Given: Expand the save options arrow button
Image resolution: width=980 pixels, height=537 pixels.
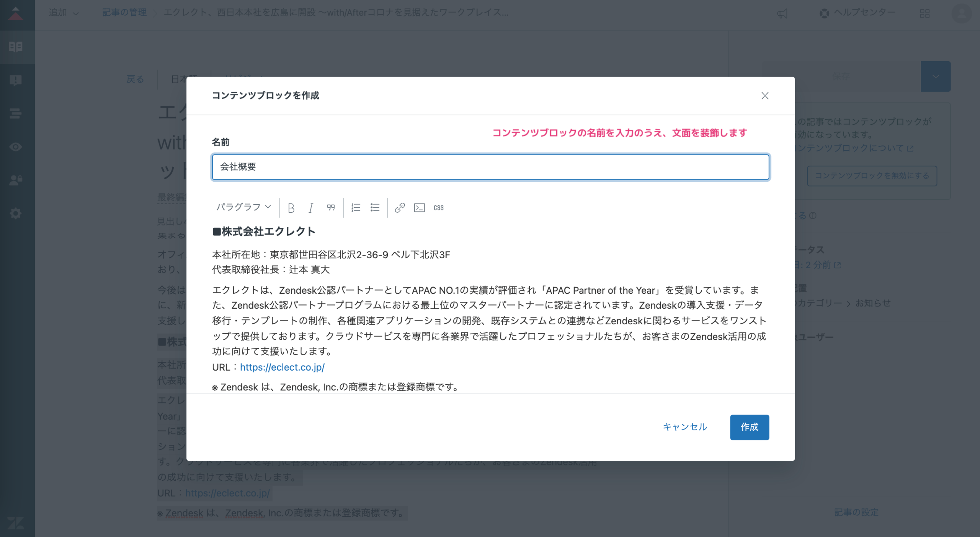Looking at the screenshot, I should click(x=936, y=76).
